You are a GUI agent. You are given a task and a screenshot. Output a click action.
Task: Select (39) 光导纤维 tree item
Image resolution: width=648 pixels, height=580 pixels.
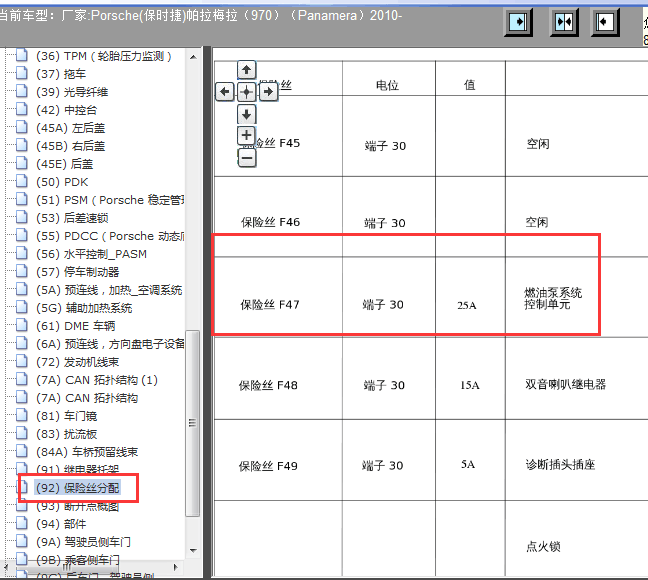point(72,92)
